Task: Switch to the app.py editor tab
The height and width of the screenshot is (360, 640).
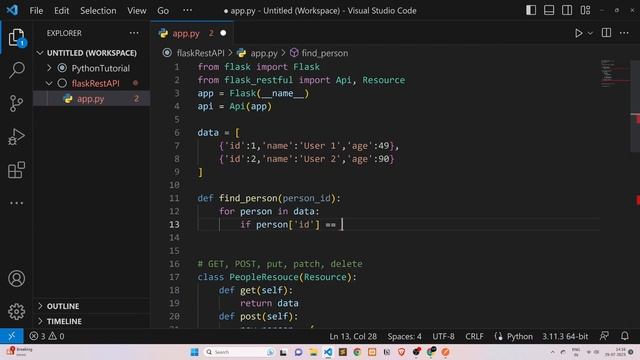Action: 186,33
